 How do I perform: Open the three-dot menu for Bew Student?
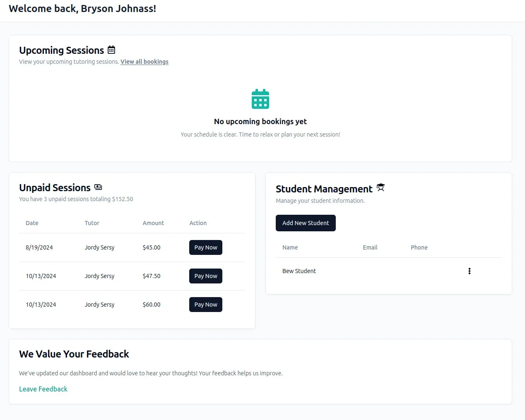click(469, 271)
